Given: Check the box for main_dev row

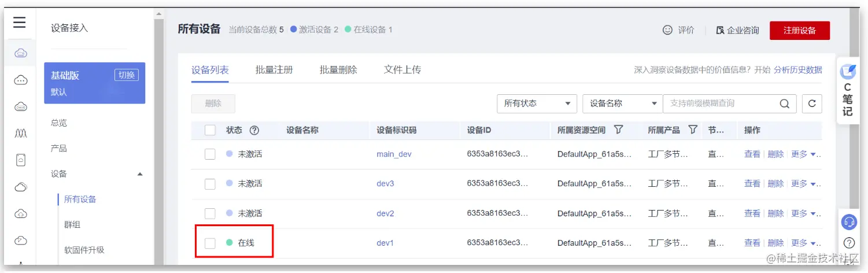Looking at the screenshot, I should point(210,154).
